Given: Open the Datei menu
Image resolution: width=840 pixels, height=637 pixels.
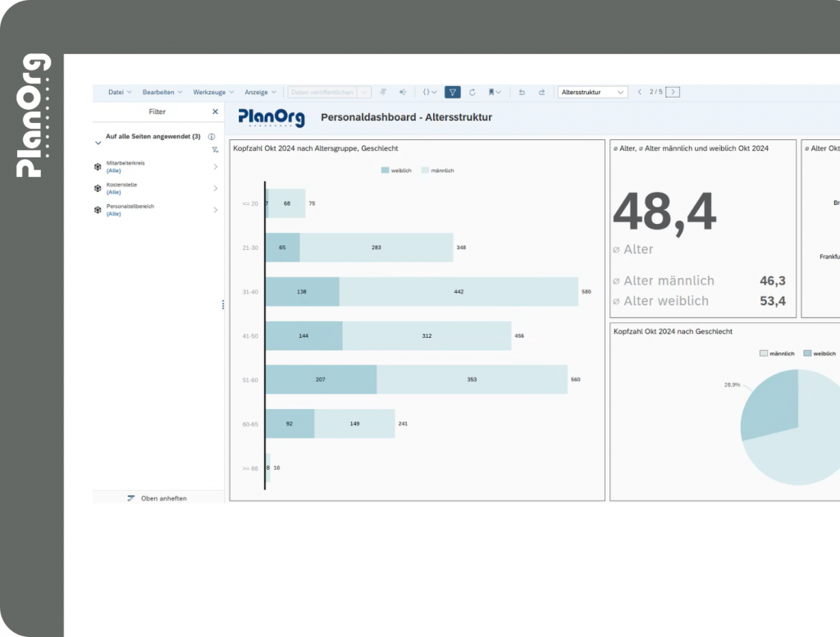Looking at the screenshot, I should click(120, 93).
